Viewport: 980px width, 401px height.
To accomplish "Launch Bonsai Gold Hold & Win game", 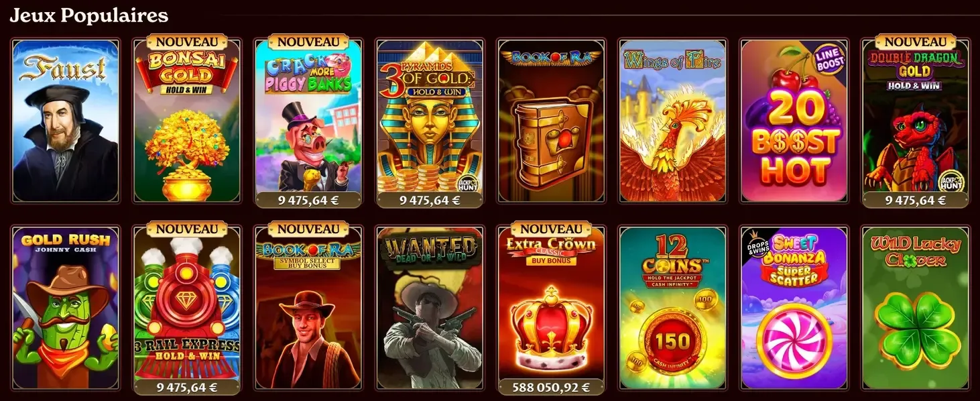I will pyautogui.click(x=187, y=121).
